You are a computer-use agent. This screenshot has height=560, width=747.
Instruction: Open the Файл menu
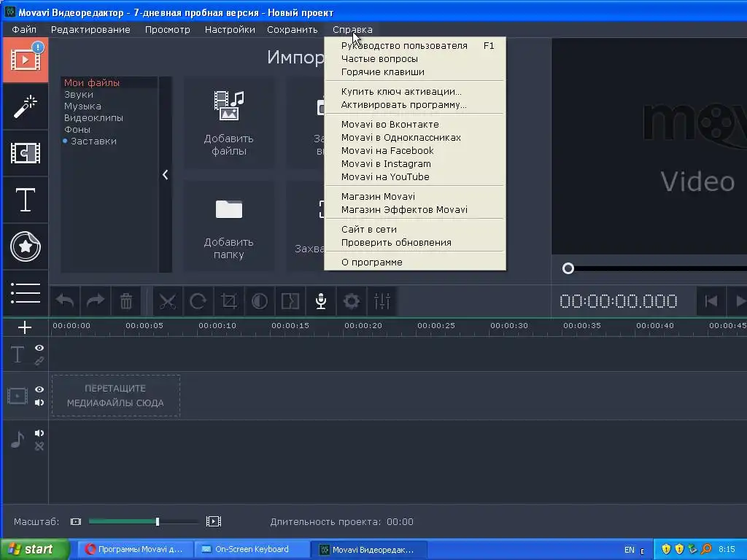click(x=24, y=29)
